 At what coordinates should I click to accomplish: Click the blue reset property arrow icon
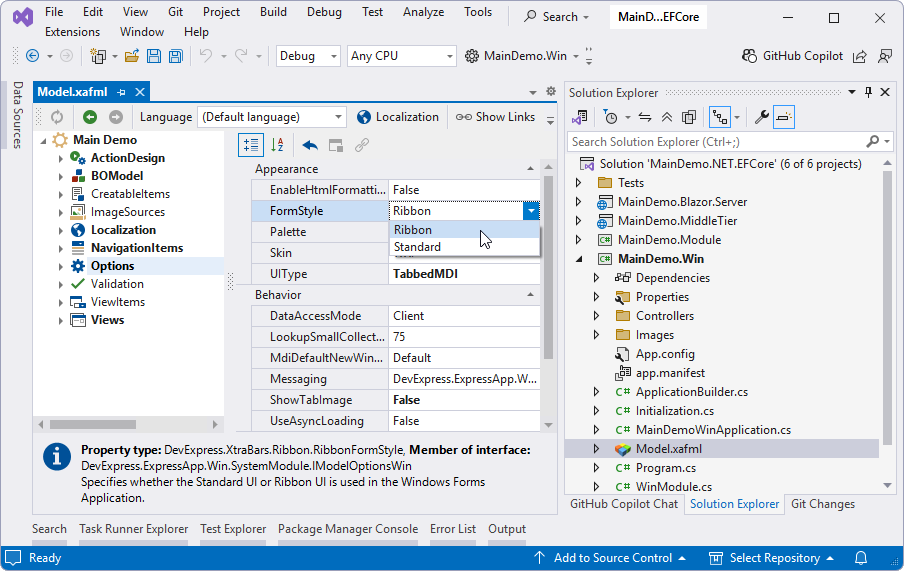pyautogui.click(x=310, y=145)
